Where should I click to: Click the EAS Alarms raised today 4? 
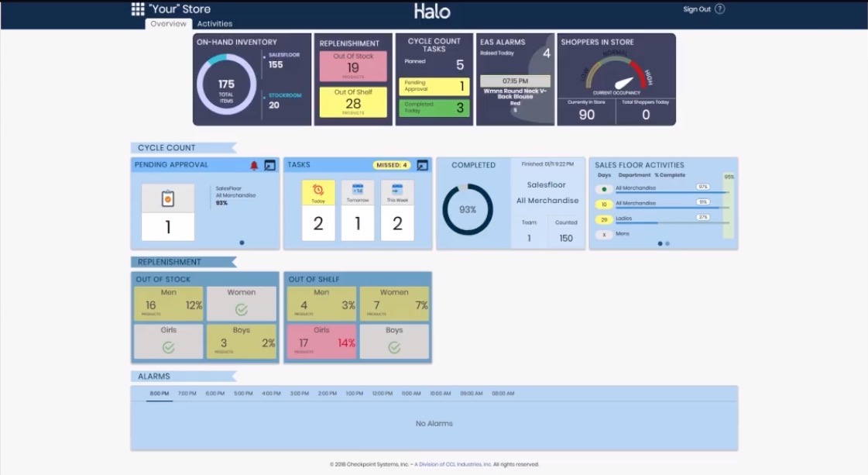coord(547,53)
